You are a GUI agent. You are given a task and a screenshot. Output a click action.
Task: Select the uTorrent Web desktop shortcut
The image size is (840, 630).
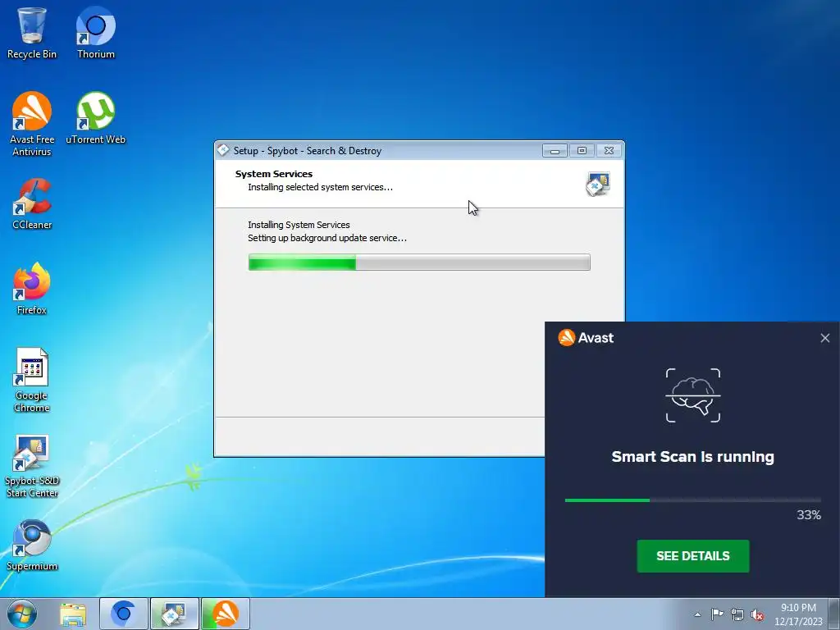point(95,118)
